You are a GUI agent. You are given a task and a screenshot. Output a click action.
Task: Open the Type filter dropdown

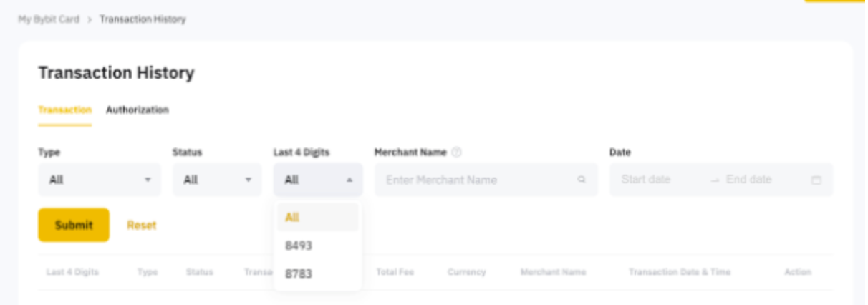pos(99,180)
